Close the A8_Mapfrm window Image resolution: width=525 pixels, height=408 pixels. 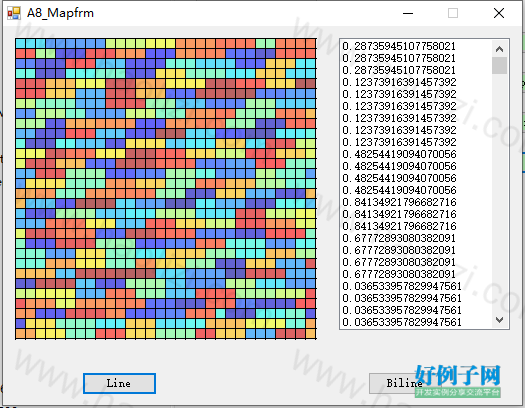coord(499,13)
